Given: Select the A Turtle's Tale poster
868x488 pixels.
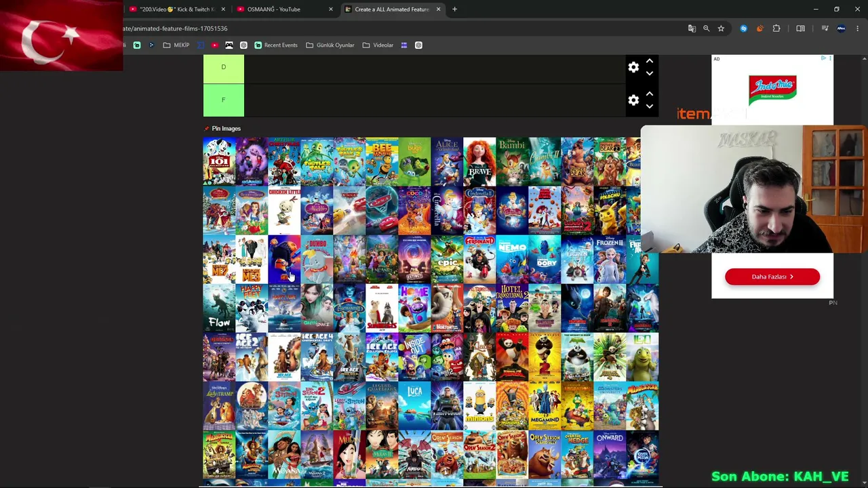Looking at the screenshot, I should [317, 161].
